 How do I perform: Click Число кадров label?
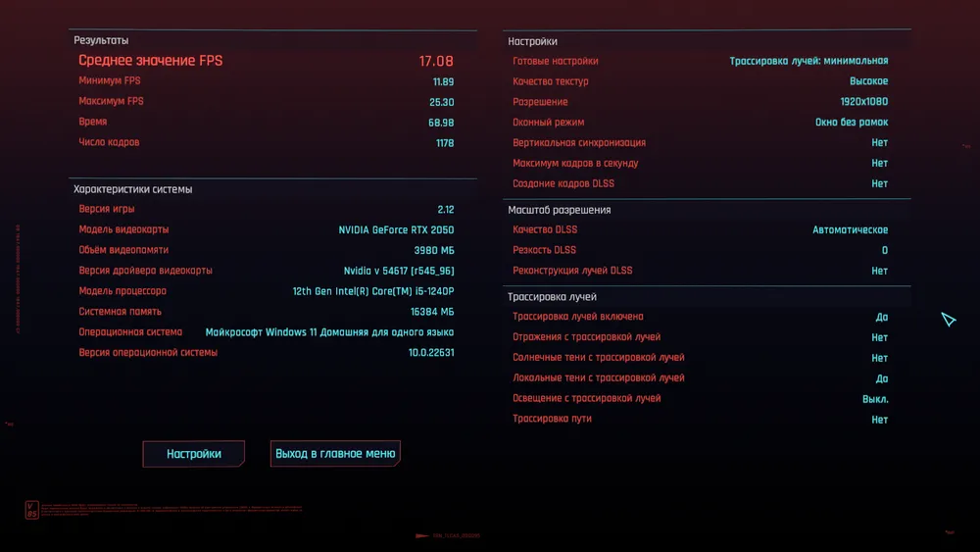[x=109, y=142]
